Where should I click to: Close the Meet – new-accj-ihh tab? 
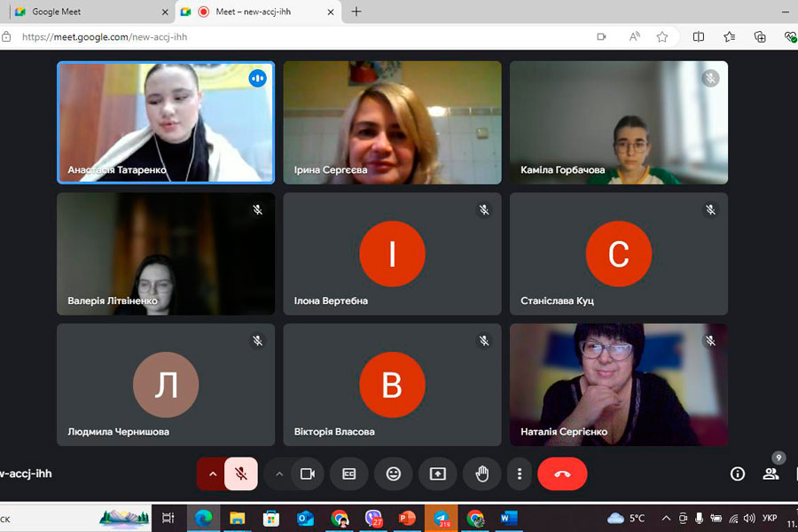click(x=331, y=12)
